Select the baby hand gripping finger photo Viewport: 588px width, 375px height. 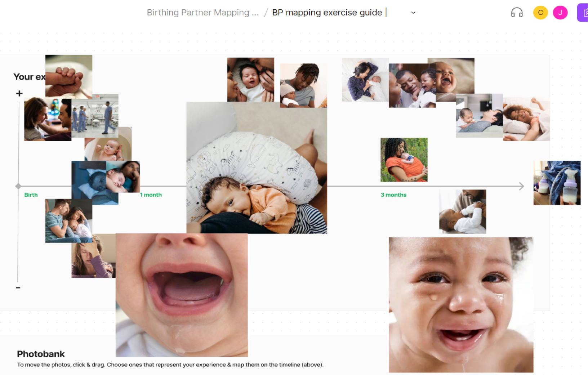click(69, 76)
